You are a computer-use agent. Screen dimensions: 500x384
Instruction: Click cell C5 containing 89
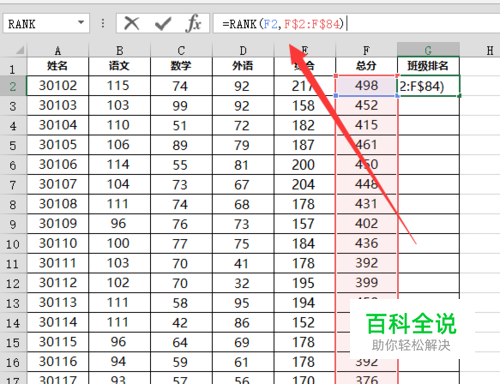point(181,145)
